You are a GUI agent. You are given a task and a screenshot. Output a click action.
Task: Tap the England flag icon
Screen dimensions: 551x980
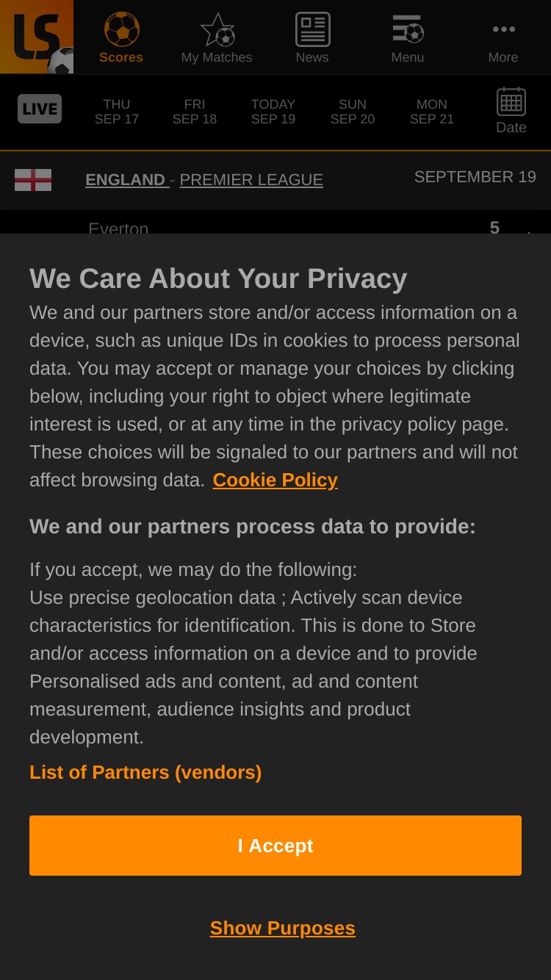33,180
